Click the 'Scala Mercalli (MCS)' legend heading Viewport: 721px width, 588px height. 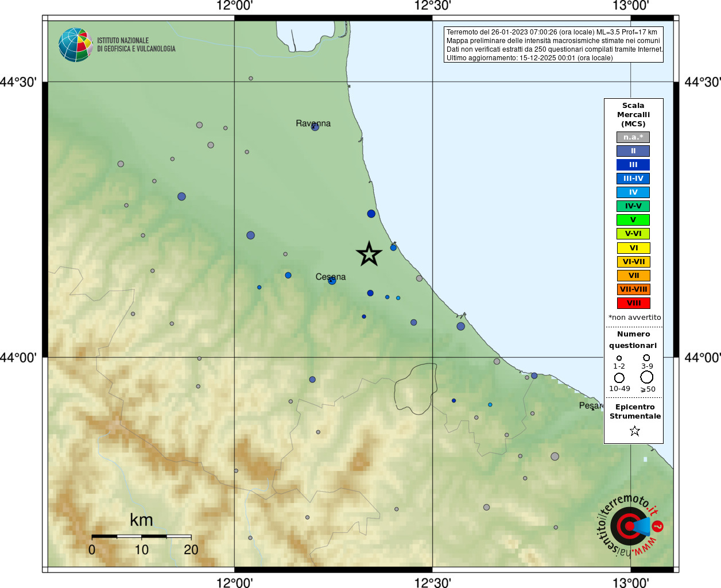pos(633,115)
